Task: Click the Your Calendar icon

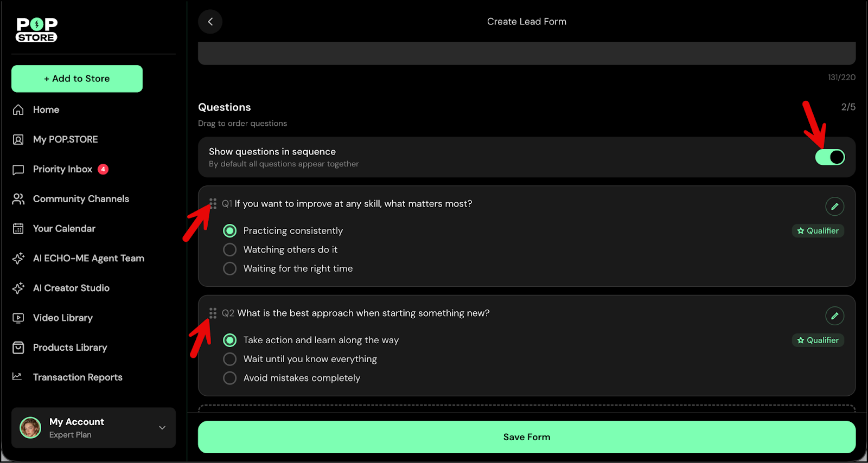Action: point(18,229)
